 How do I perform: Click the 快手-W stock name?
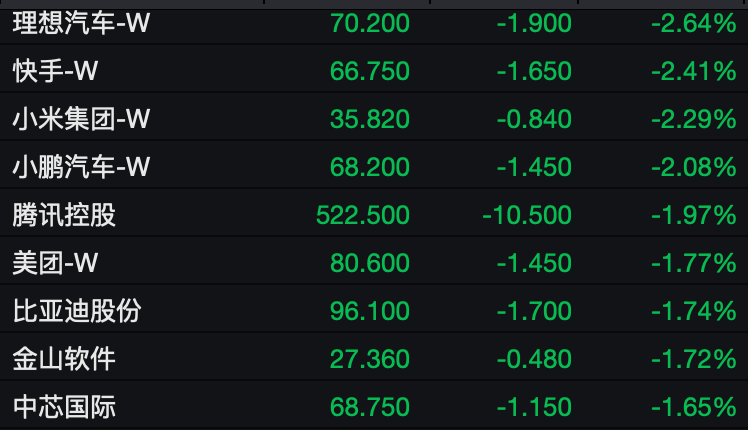pos(56,71)
